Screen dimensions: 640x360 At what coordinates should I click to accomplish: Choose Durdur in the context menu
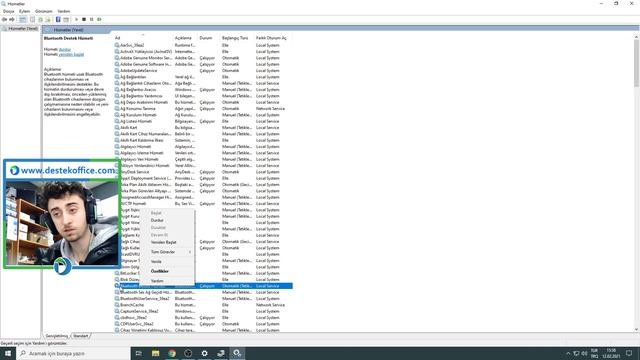click(157, 220)
